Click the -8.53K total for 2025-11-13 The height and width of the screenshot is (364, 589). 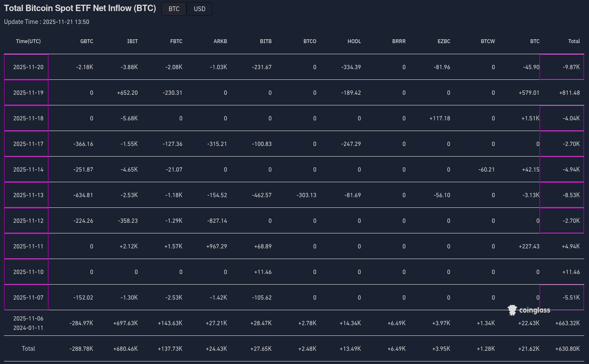[x=562, y=195]
